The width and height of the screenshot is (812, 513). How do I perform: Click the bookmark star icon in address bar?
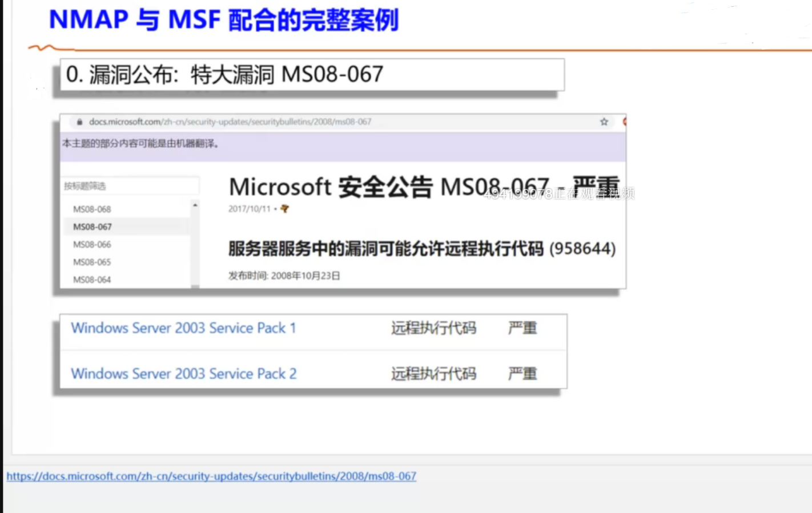604,122
